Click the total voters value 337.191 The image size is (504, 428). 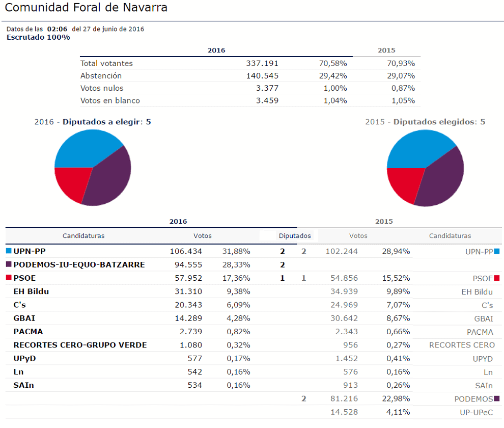pos(262,63)
